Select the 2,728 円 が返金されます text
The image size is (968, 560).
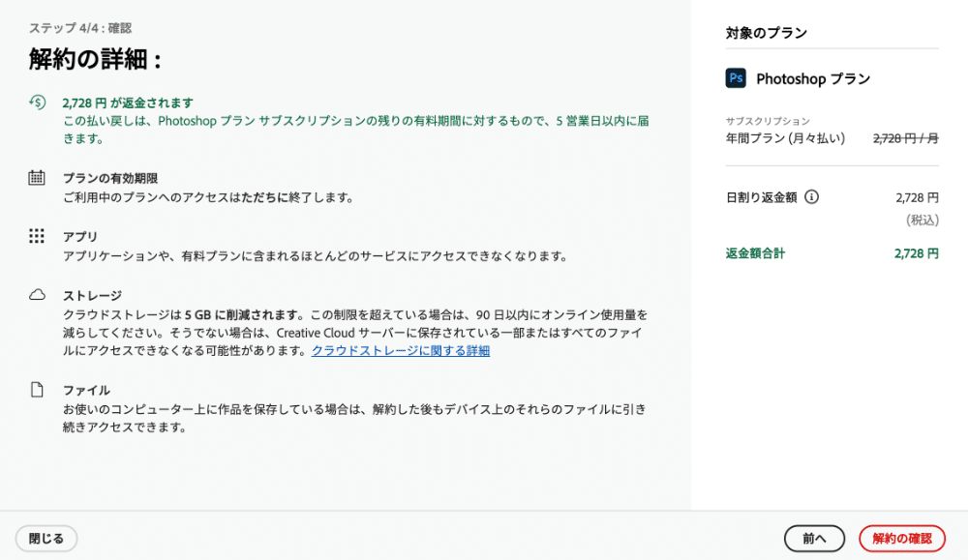point(128,103)
